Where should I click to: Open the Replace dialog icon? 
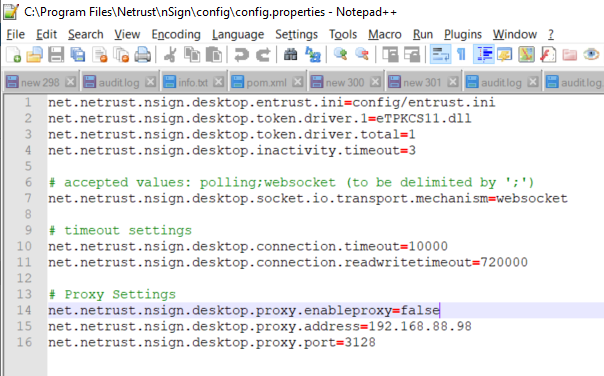click(312, 54)
